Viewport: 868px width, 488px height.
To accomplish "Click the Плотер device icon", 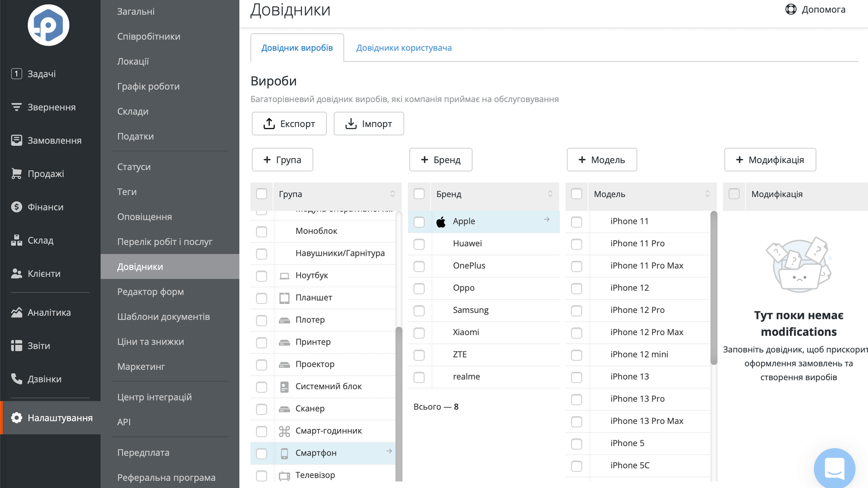I will pyautogui.click(x=284, y=320).
